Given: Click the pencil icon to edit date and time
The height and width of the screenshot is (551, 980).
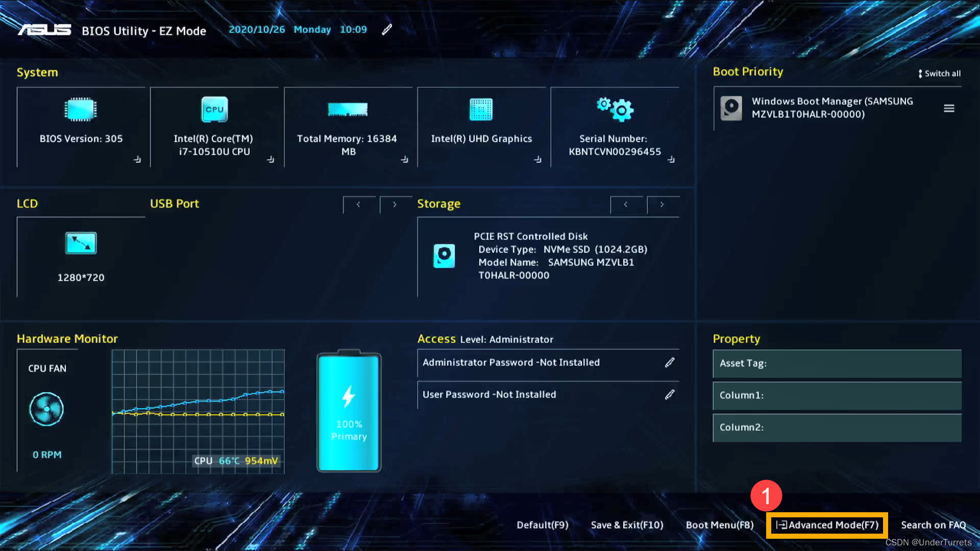Looking at the screenshot, I should (x=387, y=30).
